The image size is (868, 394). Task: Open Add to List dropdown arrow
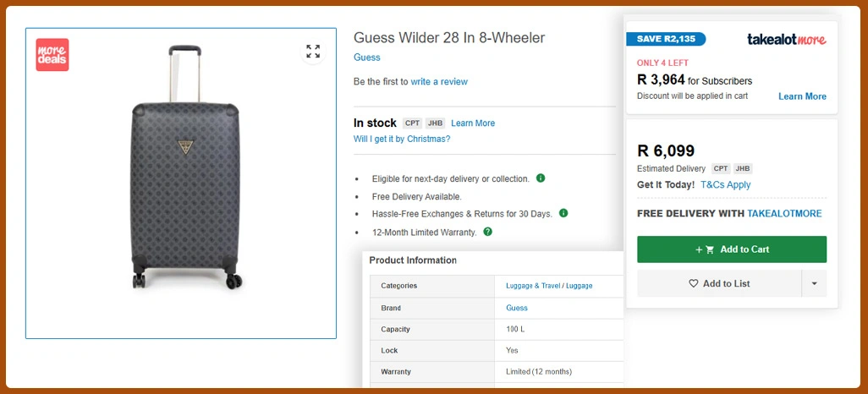pyautogui.click(x=814, y=283)
